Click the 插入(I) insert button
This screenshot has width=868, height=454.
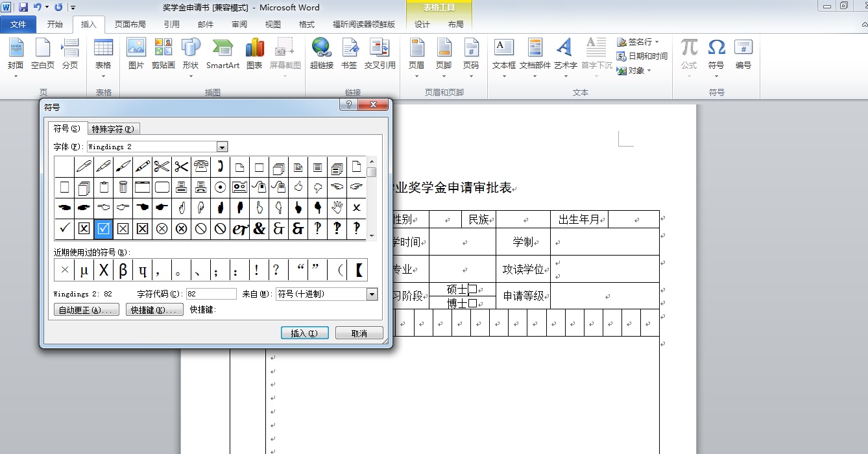click(305, 333)
